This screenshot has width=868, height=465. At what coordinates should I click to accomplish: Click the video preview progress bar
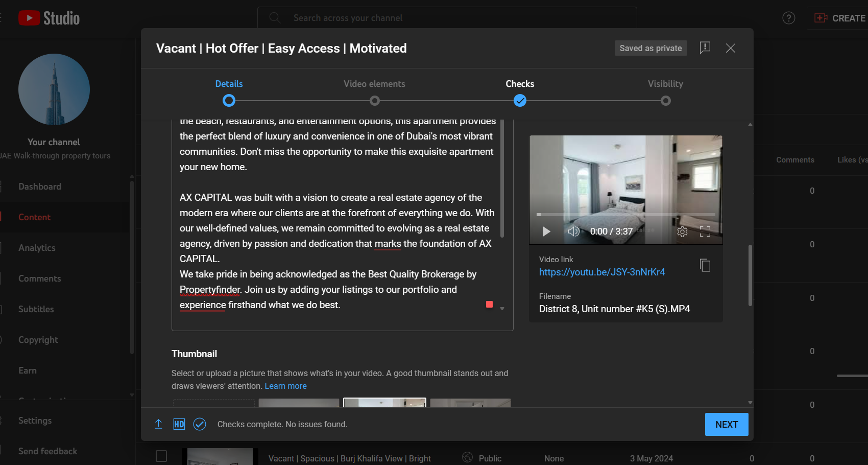[x=626, y=215]
